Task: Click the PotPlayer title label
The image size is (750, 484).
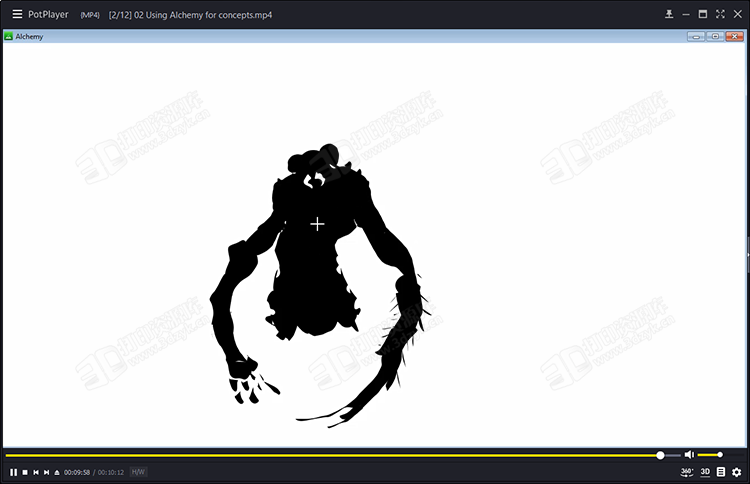Action: [48, 14]
